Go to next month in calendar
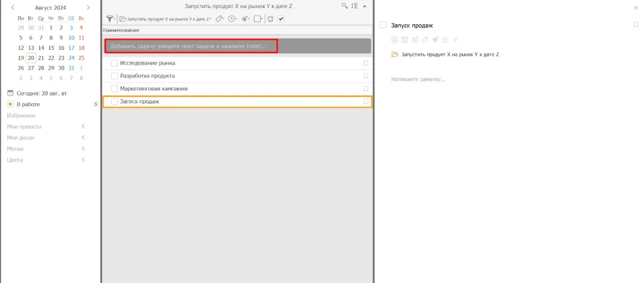 [x=88, y=8]
